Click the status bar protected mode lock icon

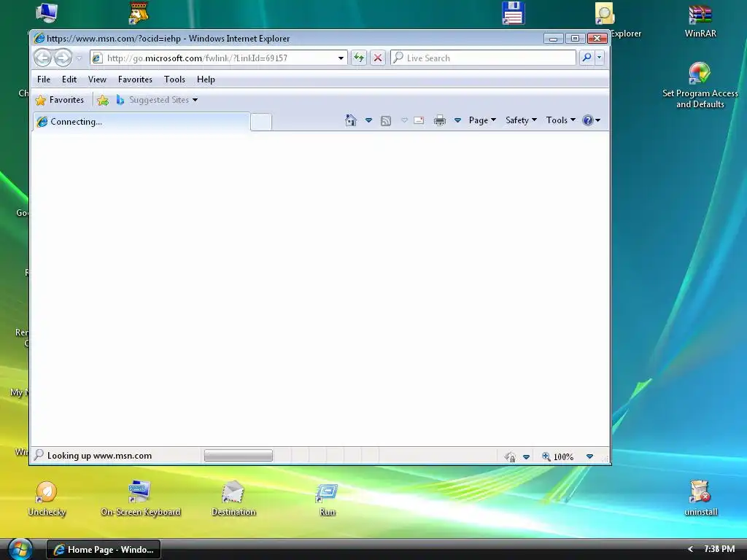pyautogui.click(x=510, y=457)
